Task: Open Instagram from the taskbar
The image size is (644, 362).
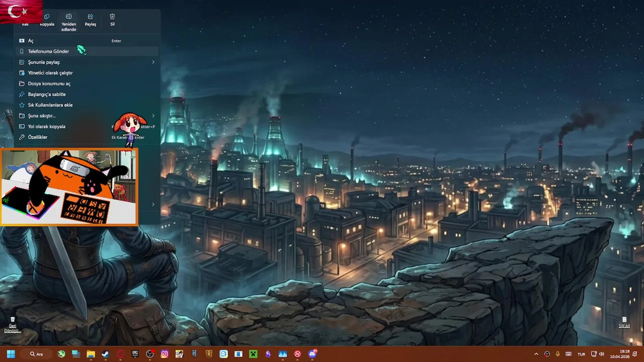Action: (165, 354)
